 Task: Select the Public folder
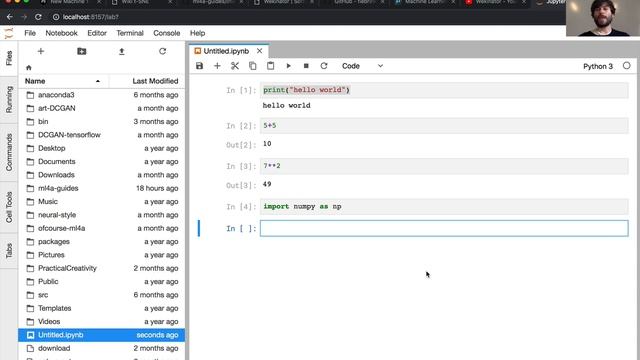point(101,282)
